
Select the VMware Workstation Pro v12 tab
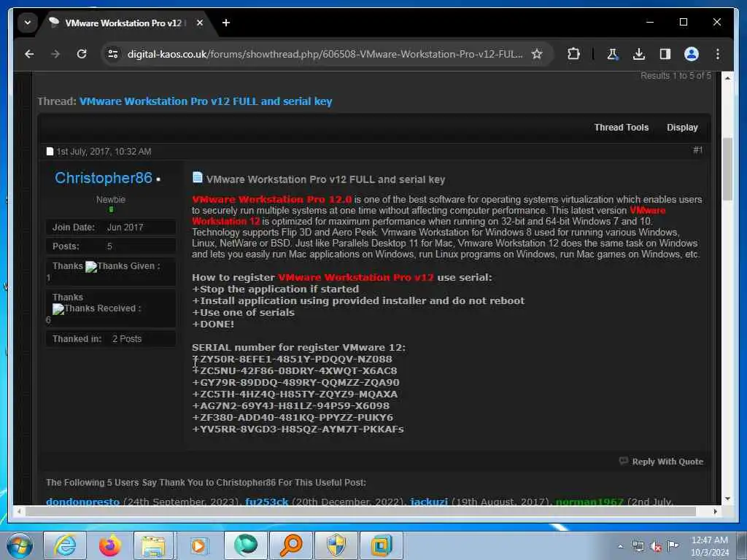pyautogui.click(x=123, y=23)
